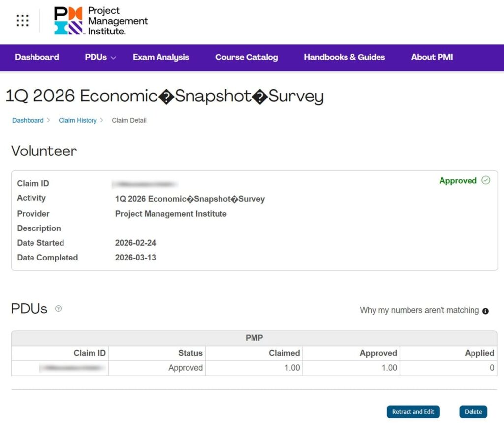504x423 pixels.
Task: Click Why my numbers aren't matching text
Action: pos(419,310)
